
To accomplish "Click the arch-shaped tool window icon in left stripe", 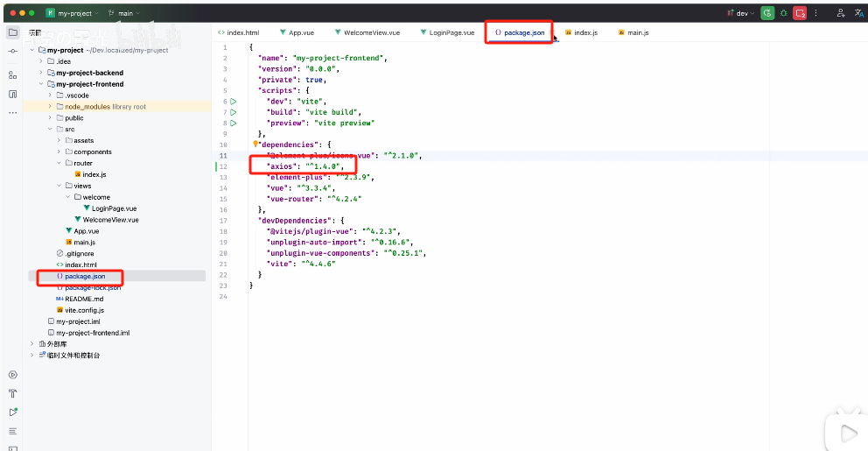I will 13,95.
